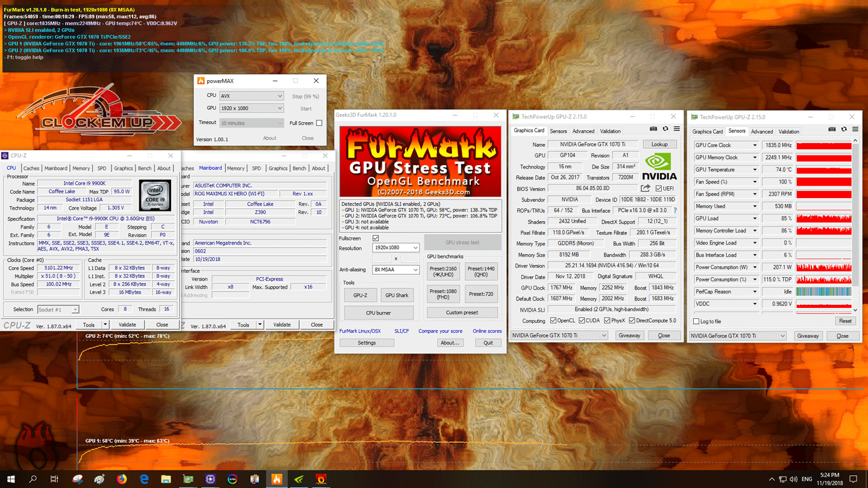Open the hamburger menu in GPU-Z Sensors window

point(855,130)
